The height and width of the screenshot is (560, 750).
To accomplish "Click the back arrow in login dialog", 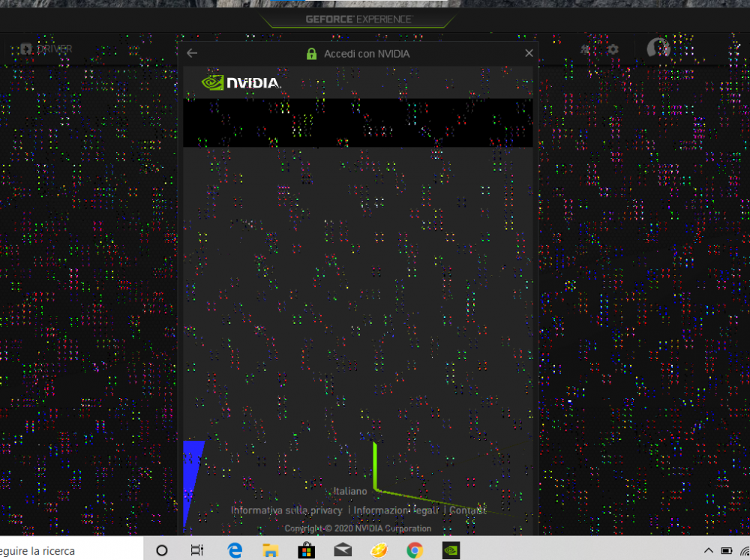I will pyautogui.click(x=192, y=53).
